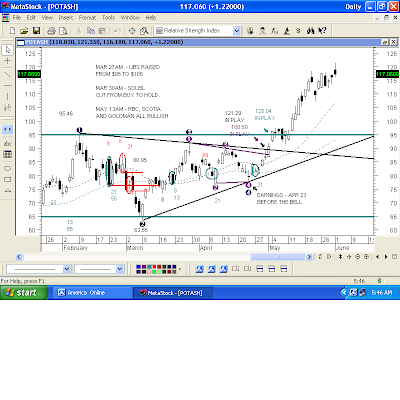
Task: Select the crosshairs plus tool
Action: (8, 61)
